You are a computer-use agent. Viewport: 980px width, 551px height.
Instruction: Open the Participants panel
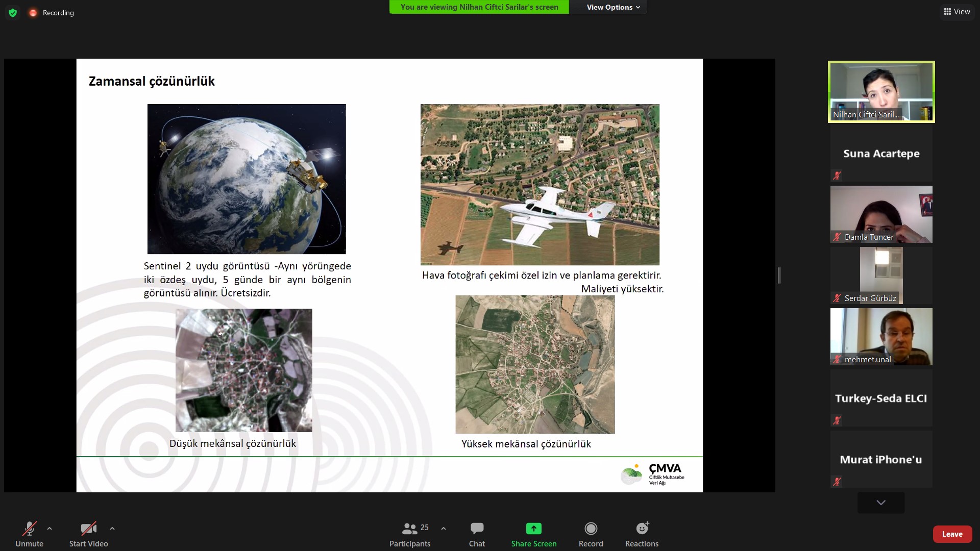[410, 534]
